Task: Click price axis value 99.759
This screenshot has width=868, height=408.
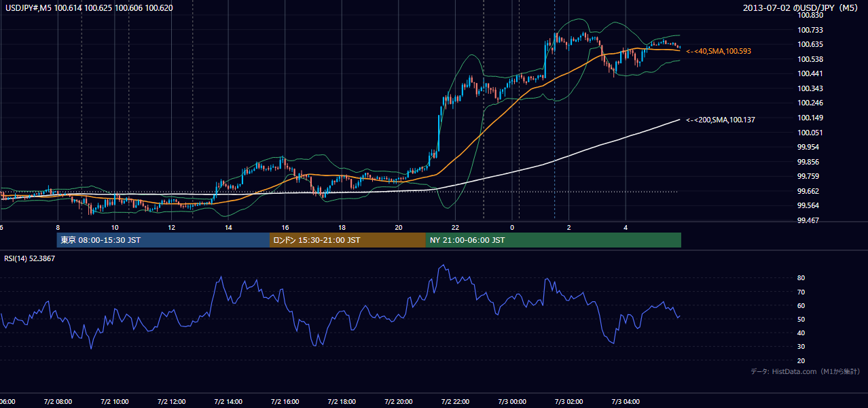Action: 808,177
